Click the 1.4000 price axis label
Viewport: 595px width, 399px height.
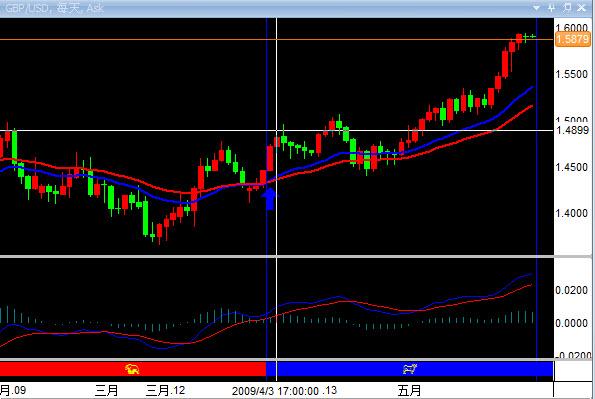coord(571,213)
